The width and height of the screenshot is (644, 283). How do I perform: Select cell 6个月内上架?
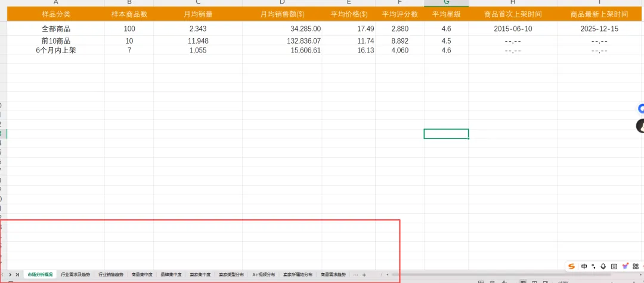(56, 50)
